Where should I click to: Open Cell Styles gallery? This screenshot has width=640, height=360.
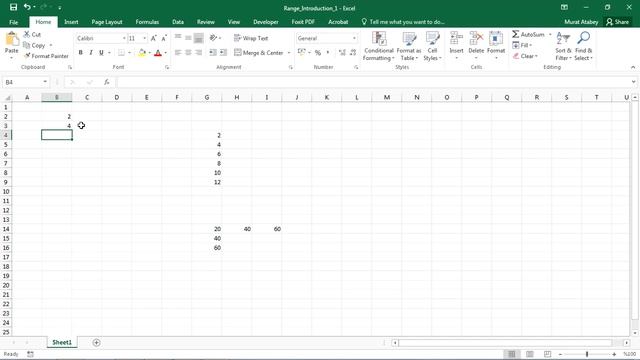432,46
